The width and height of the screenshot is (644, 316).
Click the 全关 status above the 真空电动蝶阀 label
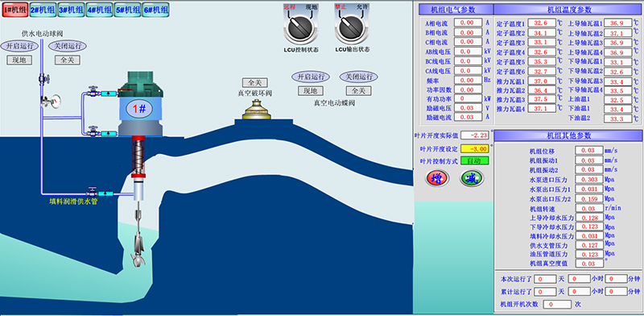(x=358, y=91)
